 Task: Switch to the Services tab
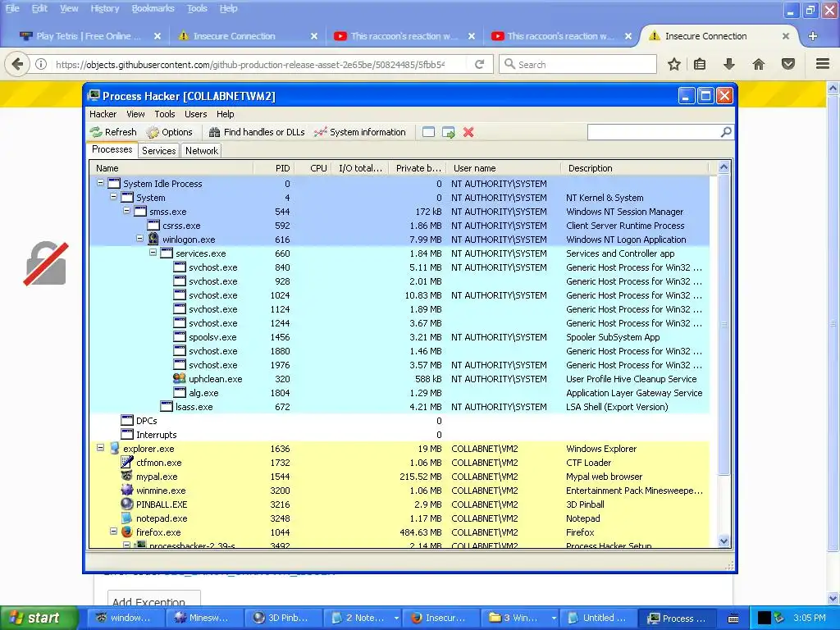pyautogui.click(x=158, y=151)
